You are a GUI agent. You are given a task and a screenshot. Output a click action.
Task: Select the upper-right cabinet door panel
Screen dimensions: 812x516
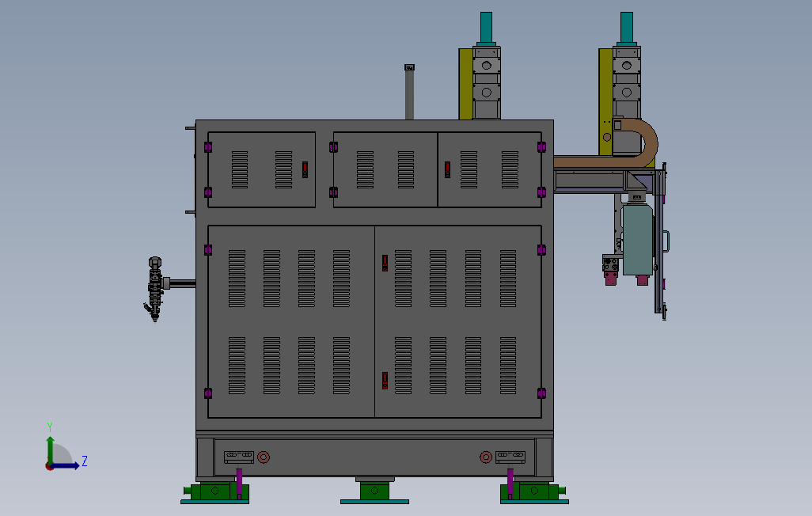[490, 169]
